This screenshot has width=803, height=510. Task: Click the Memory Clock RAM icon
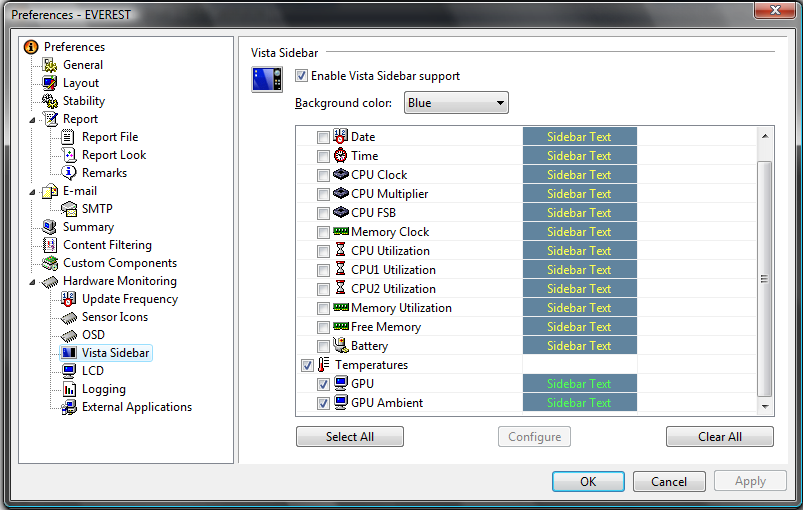341,231
